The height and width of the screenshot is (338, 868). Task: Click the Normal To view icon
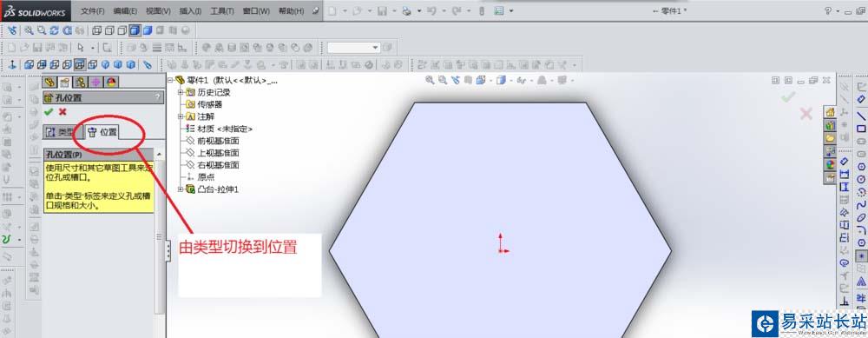click(12, 64)
